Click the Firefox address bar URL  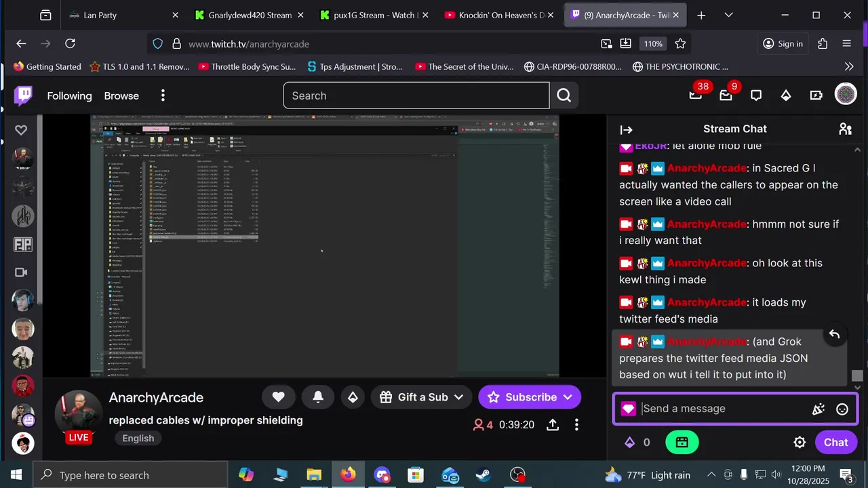pos(249,43)
